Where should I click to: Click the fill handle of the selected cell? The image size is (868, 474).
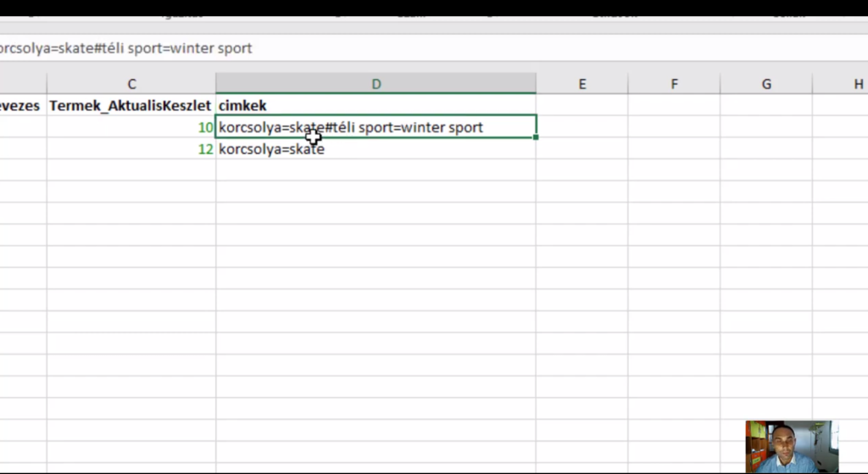[536, 137]
